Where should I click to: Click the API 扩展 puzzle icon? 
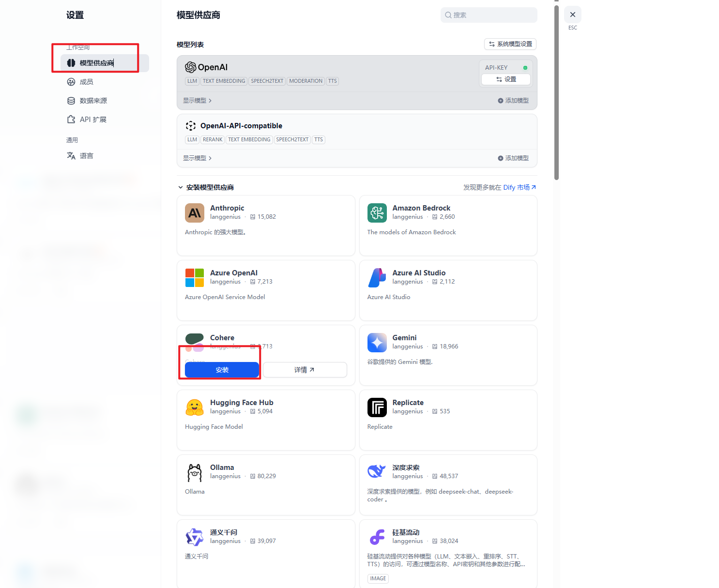[71, 120]
